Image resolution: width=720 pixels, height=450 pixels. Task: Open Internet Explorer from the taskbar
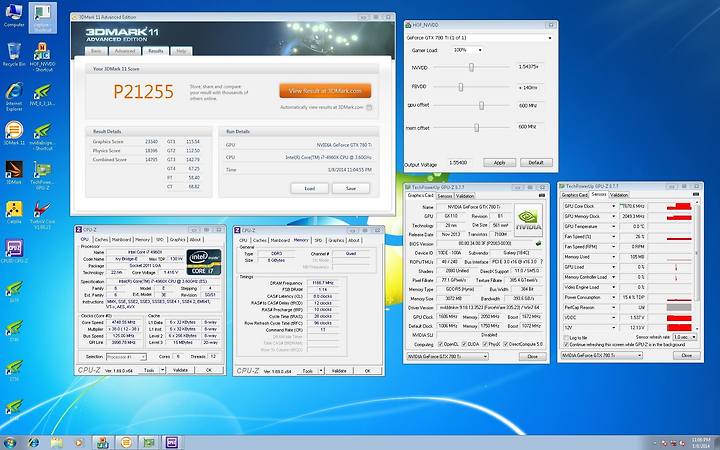[x=33, y=443]
